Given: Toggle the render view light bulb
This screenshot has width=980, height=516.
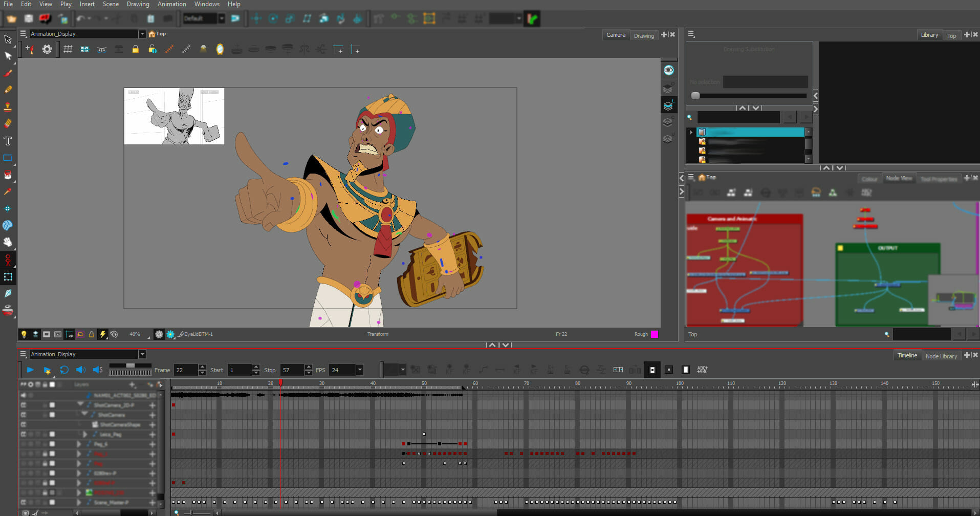Looking at the screenshot, I should coord(24,334).
